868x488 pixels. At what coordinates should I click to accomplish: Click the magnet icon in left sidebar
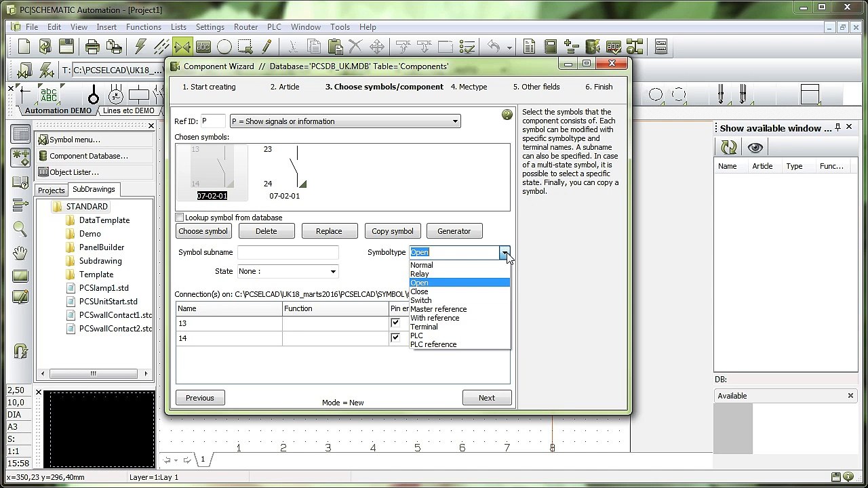[20, 351]
